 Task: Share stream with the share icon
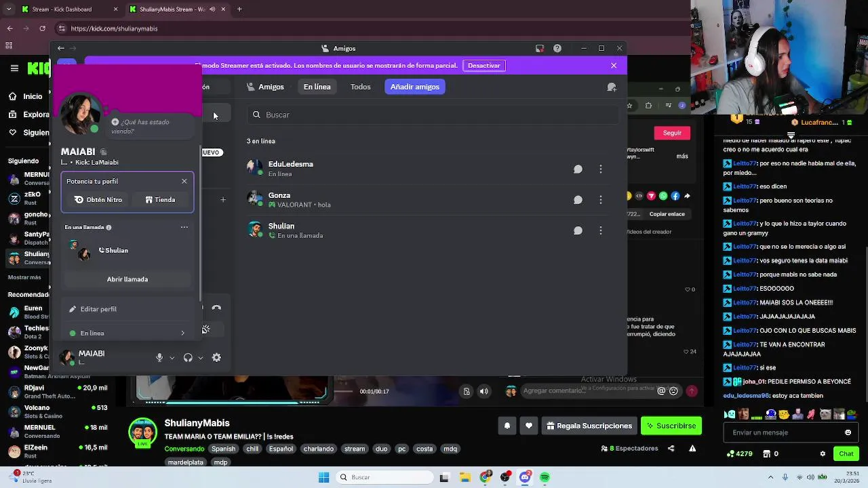[671, 449]
